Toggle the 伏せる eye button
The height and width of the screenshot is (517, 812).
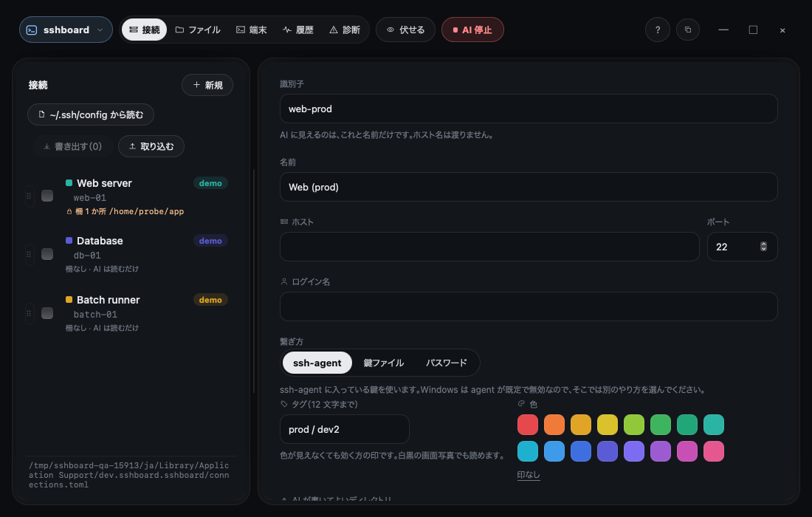[405, 30]
